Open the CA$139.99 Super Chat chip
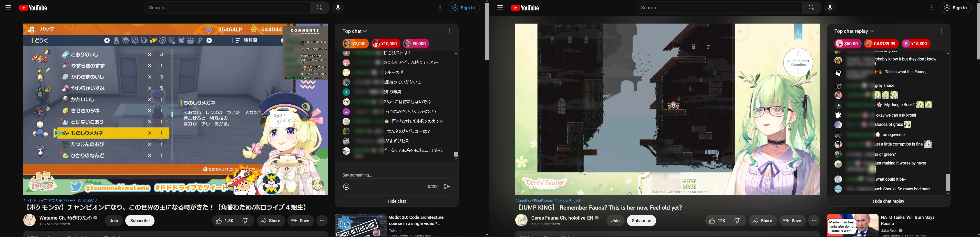The image size is (980, 237). click(x=881, y=44)
